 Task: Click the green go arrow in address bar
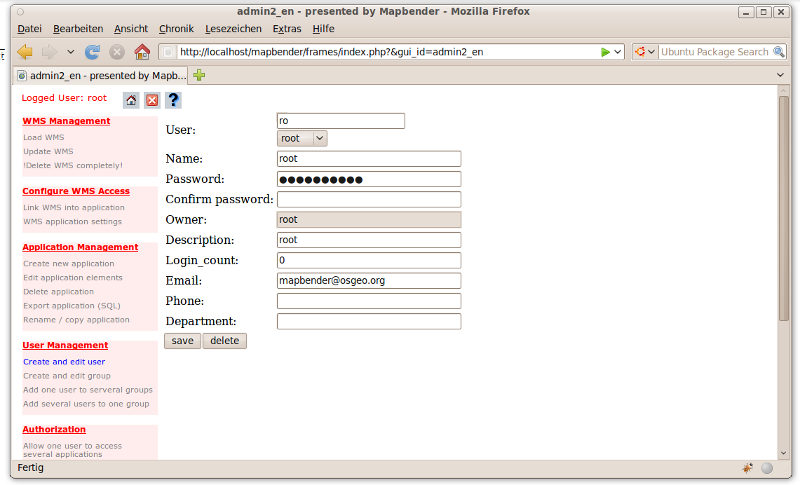[x=606, y=52]
